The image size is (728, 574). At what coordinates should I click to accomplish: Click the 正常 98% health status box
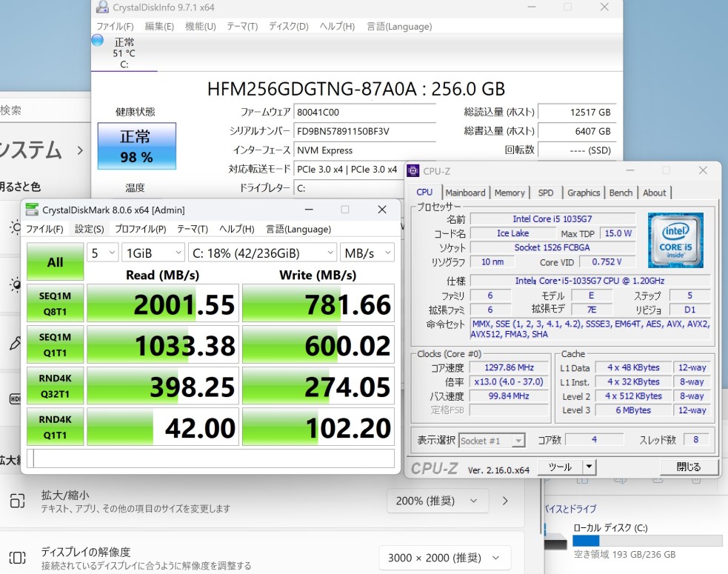coord(136,146)
